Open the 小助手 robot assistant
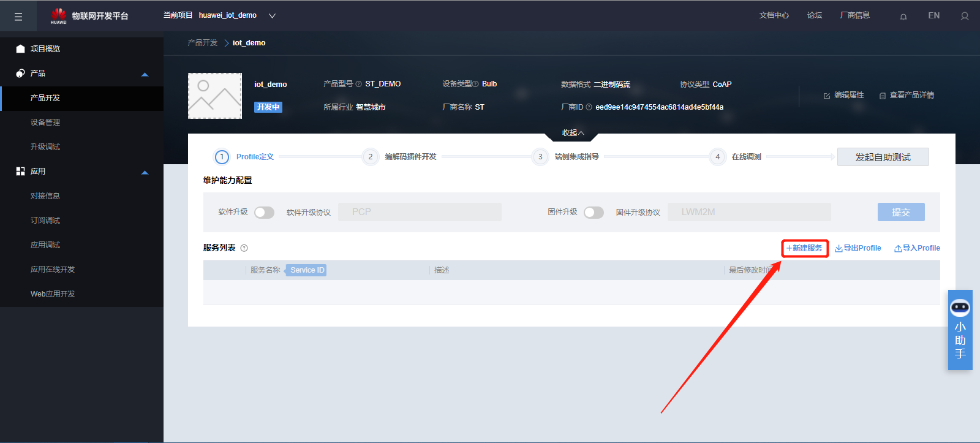 coord(960,330)
